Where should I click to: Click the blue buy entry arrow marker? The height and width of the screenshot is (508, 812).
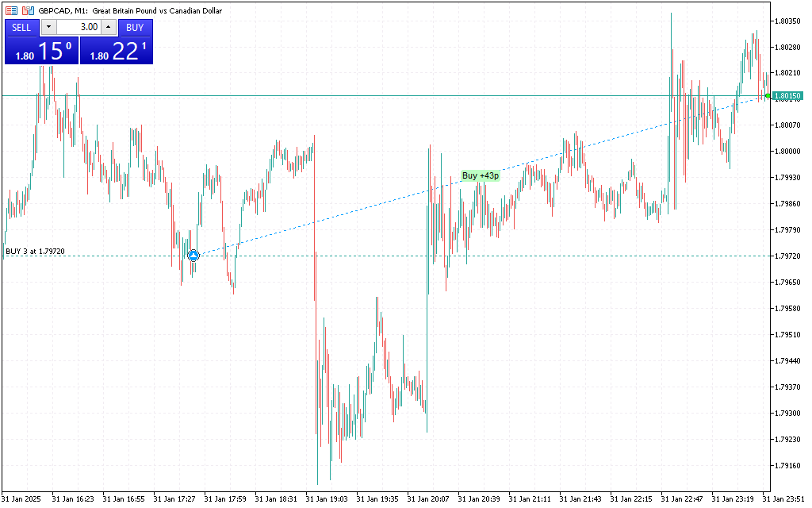[x=193, y=256]
